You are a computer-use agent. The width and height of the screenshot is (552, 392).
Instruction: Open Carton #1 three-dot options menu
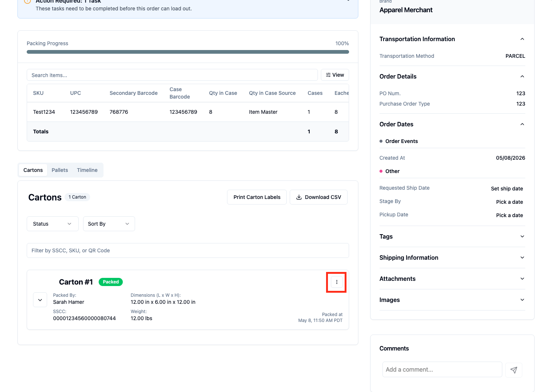tap(336, 282)
